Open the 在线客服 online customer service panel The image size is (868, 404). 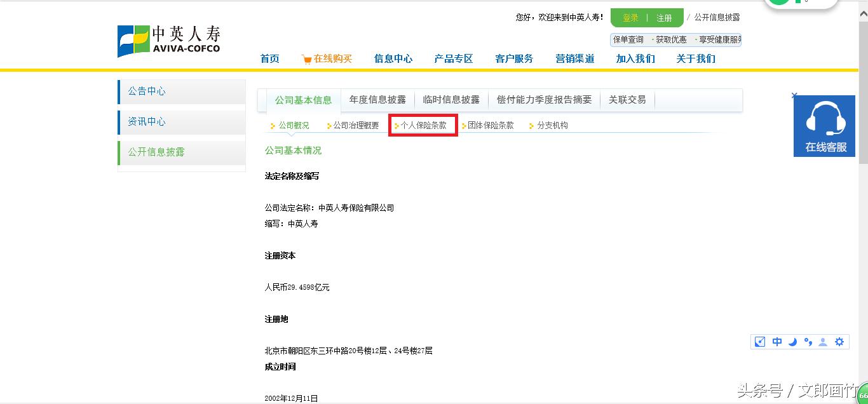tap(824, 126)
